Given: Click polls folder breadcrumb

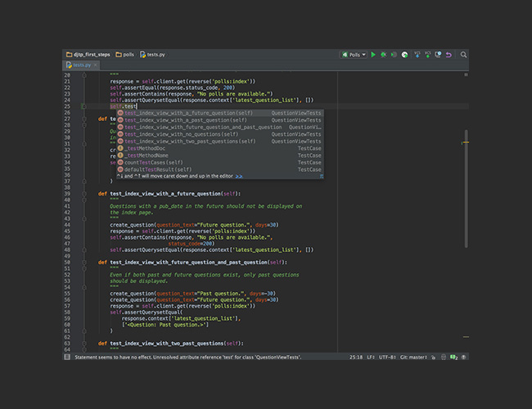Looking at the screenshot, I should (125, 55).
